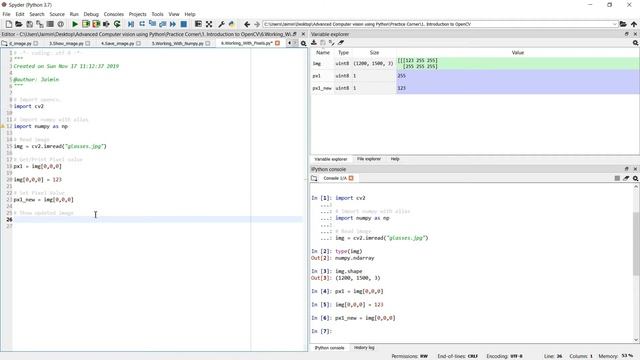Viewport: 640px width, 360px height.
Task: Sort variables by Size column header
Action: coord(374,53)
